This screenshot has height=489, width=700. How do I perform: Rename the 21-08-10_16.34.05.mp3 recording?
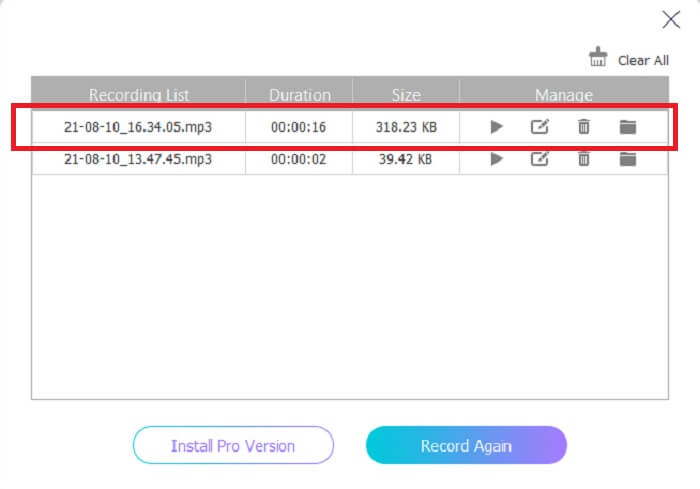(x=540, y=127)
